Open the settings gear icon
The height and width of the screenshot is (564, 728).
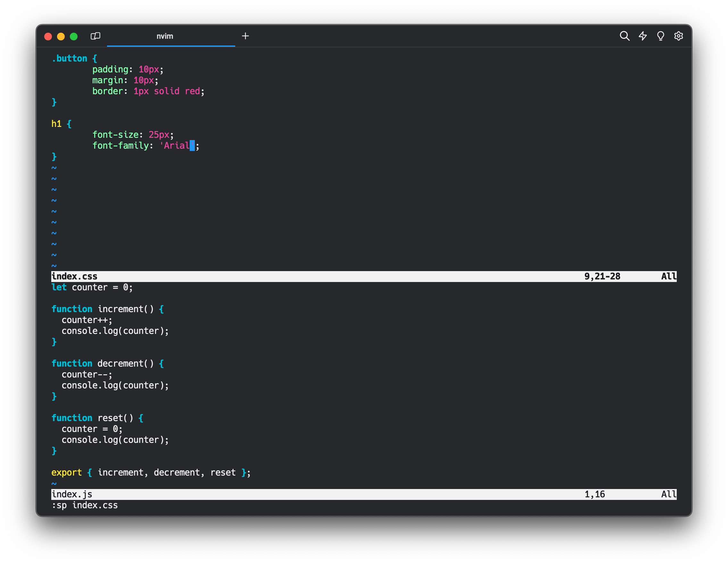pyautogui.click(x=678, y=36)
